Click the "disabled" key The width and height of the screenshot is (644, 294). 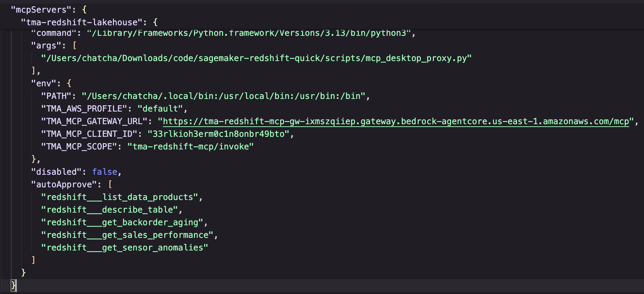click(56, 172)
